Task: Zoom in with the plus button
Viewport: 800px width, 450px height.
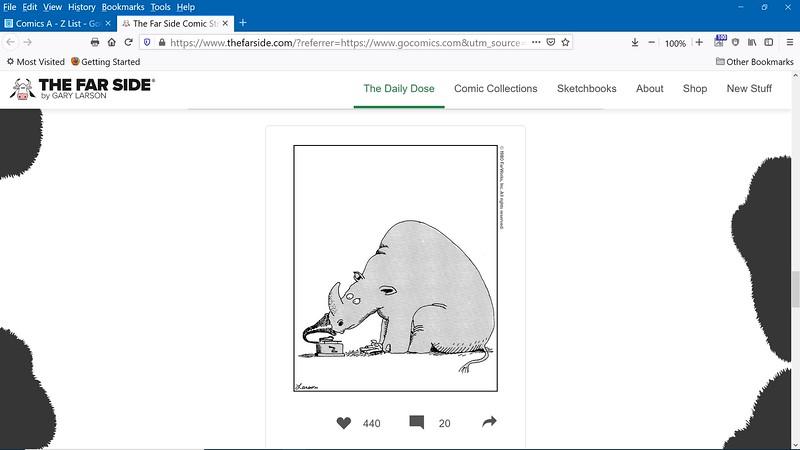Action: click(x=699, y=42)
